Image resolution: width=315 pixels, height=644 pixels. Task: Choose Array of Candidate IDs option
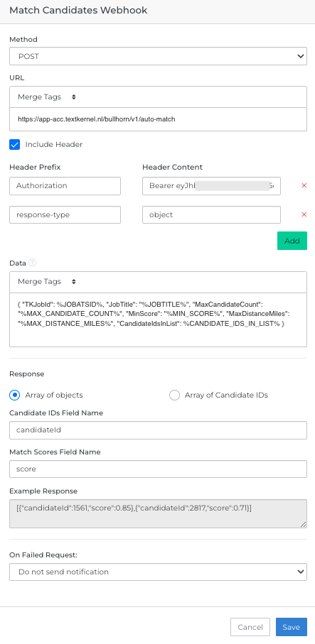click(174, 395)
